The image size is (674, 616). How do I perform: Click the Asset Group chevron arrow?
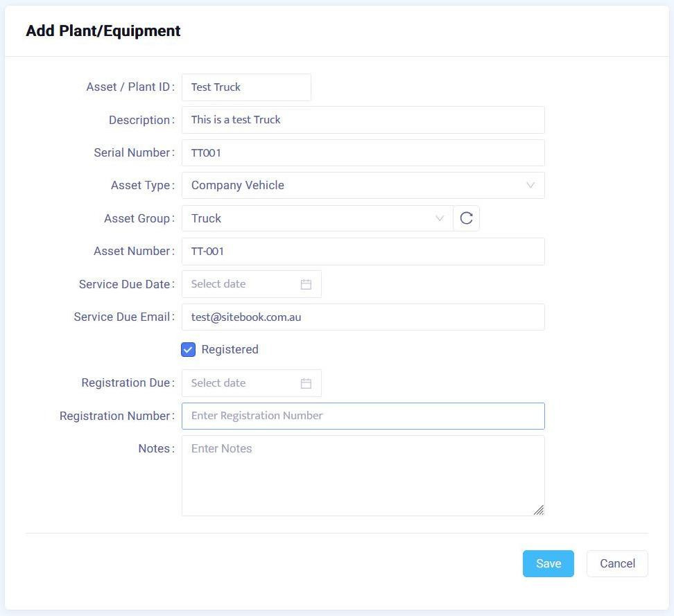pyautogui.click(x=439, y=218)
